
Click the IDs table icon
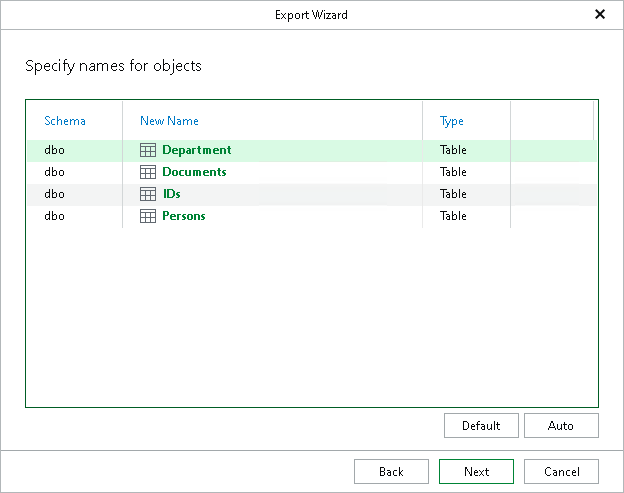click(148, 194)
